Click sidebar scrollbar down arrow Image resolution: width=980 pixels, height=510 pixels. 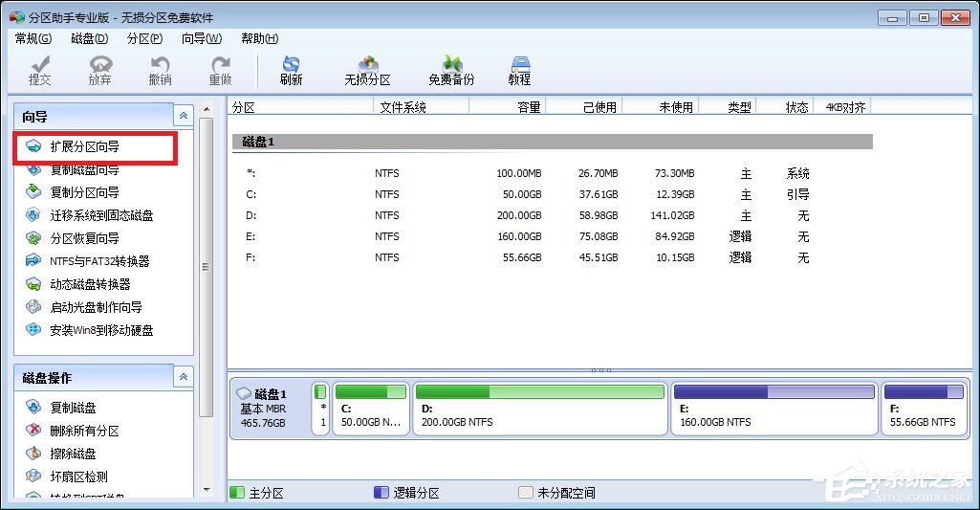point(207,489)
